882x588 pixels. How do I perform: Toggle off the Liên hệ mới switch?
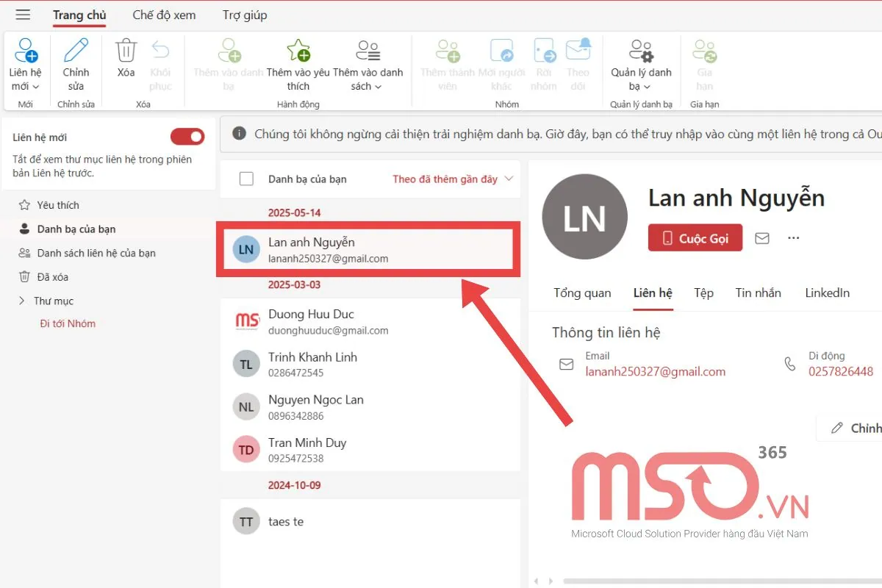coord(187,137)
